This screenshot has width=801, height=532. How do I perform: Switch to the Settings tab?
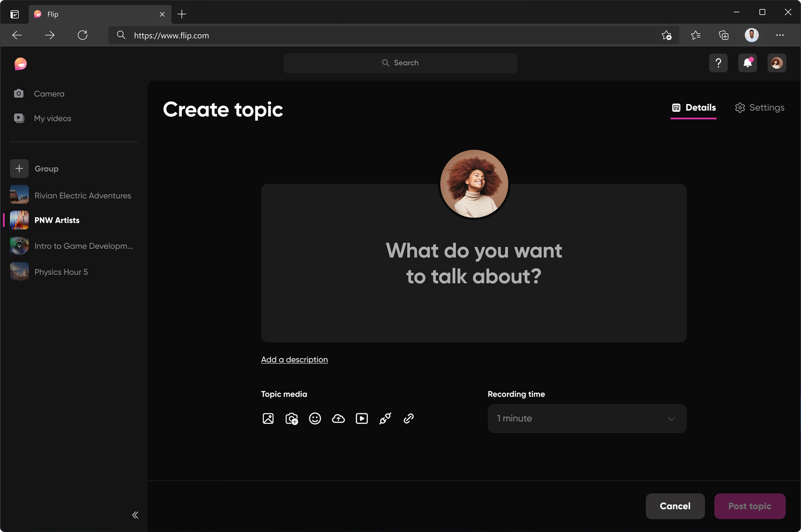click(759, 108)
